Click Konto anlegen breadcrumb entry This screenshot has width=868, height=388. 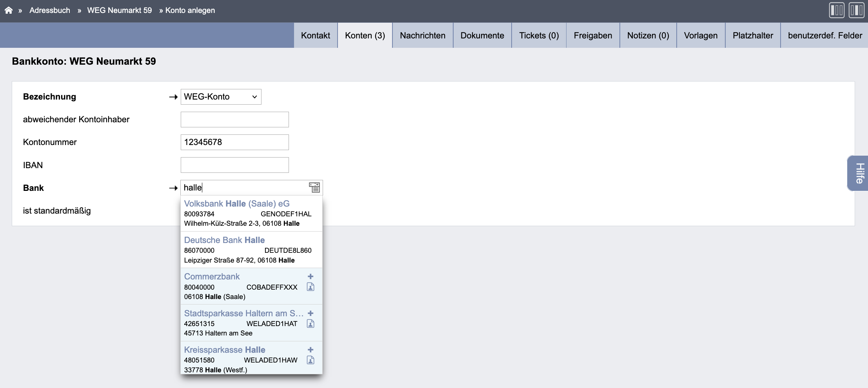point(190,10)
